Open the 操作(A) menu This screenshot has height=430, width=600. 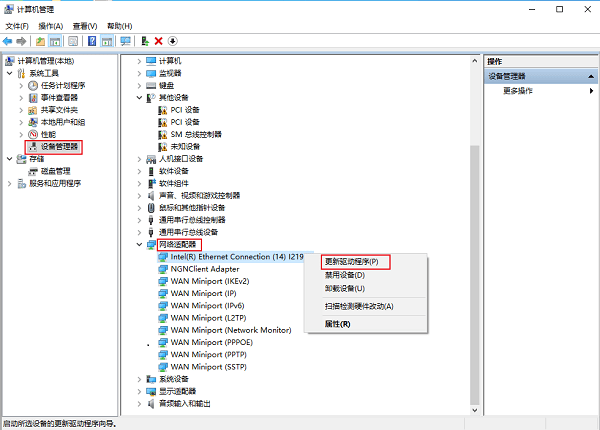coord(49,25)
